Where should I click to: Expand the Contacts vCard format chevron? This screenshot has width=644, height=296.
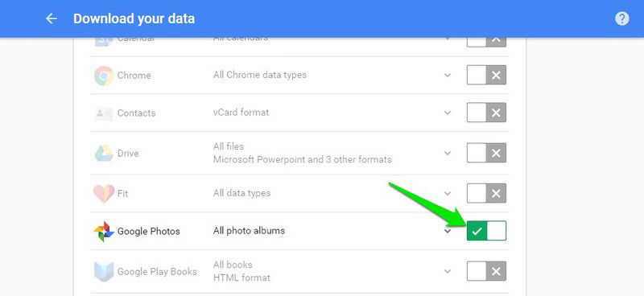click(448, 113)
